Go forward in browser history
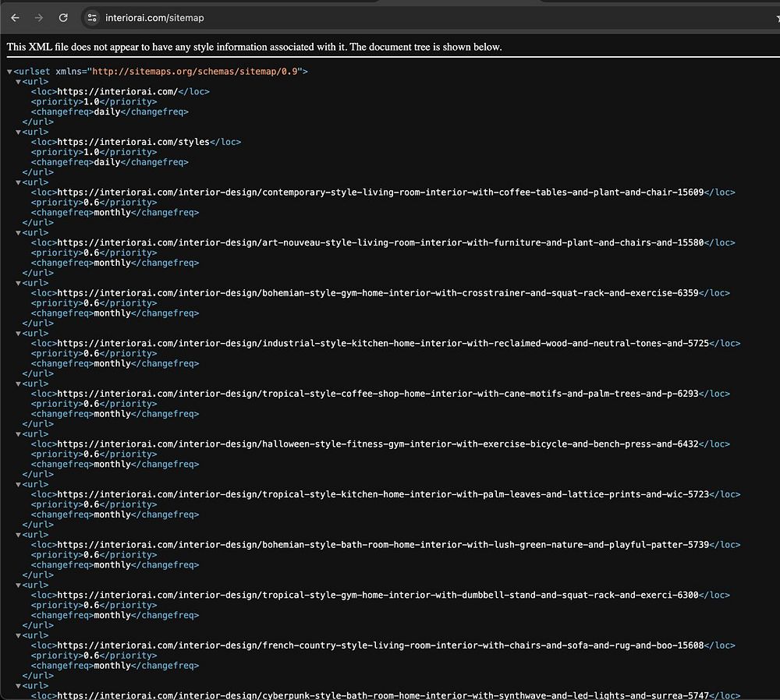The height and width of the screenshot is (700, 780). 39,18
